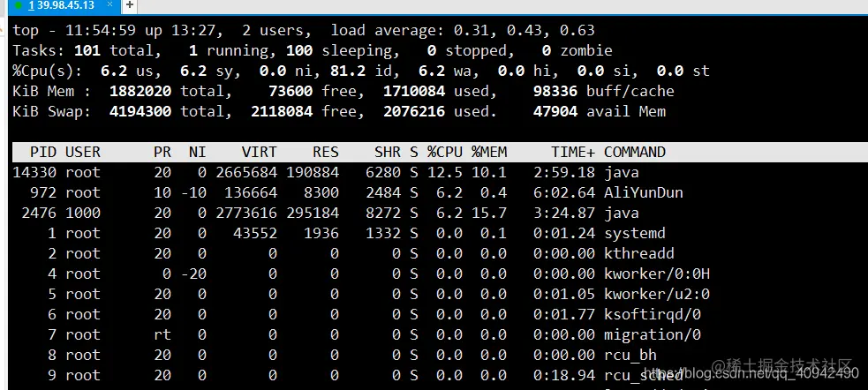Select the COMMAND column header

(x=635, y=152)
